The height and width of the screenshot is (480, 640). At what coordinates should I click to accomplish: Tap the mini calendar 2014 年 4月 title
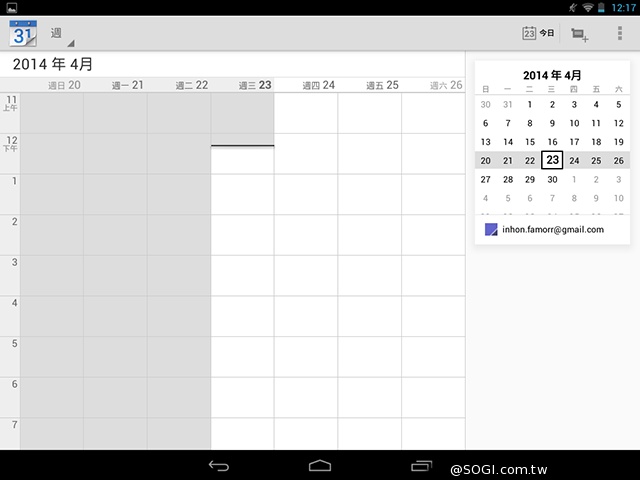[x=552, y=75]
